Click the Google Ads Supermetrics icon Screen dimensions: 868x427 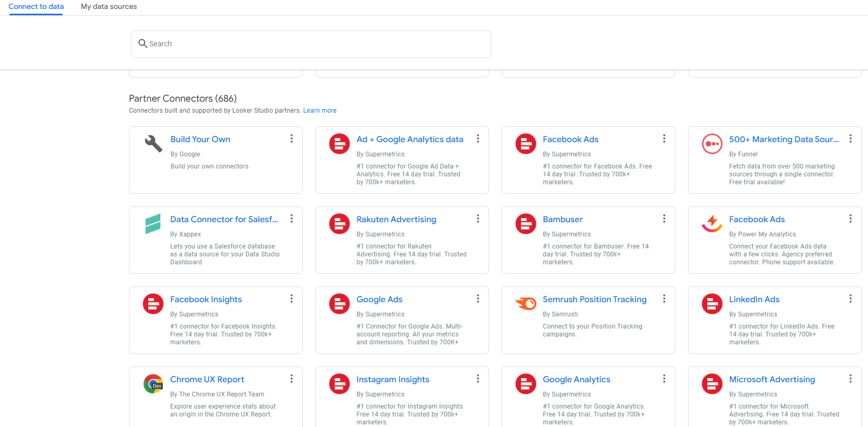coord(339,304)
